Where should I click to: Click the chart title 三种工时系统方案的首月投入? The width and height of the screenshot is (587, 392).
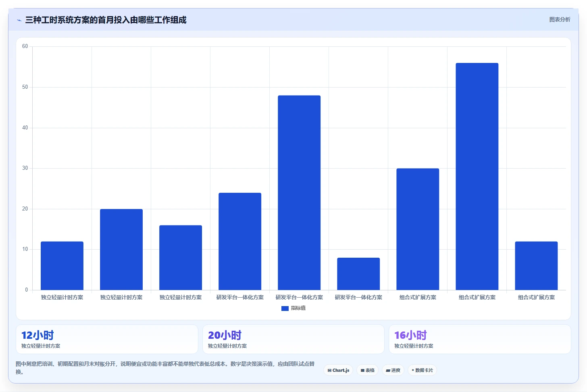[106, 20]
